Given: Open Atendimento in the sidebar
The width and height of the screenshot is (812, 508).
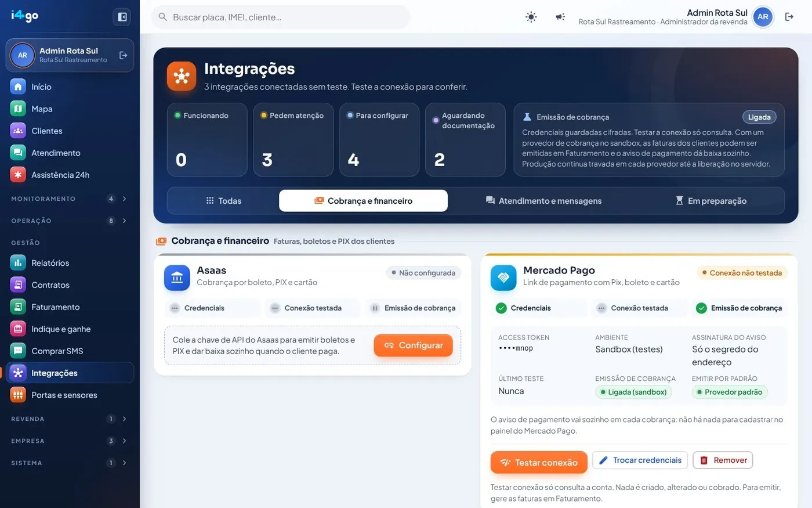Looking at the screenshot, I should [70, 153].
